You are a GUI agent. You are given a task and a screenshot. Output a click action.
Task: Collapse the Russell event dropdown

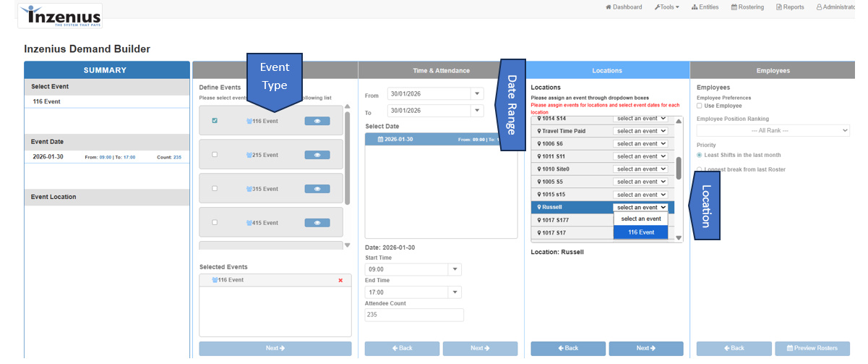tap(640, 207)
